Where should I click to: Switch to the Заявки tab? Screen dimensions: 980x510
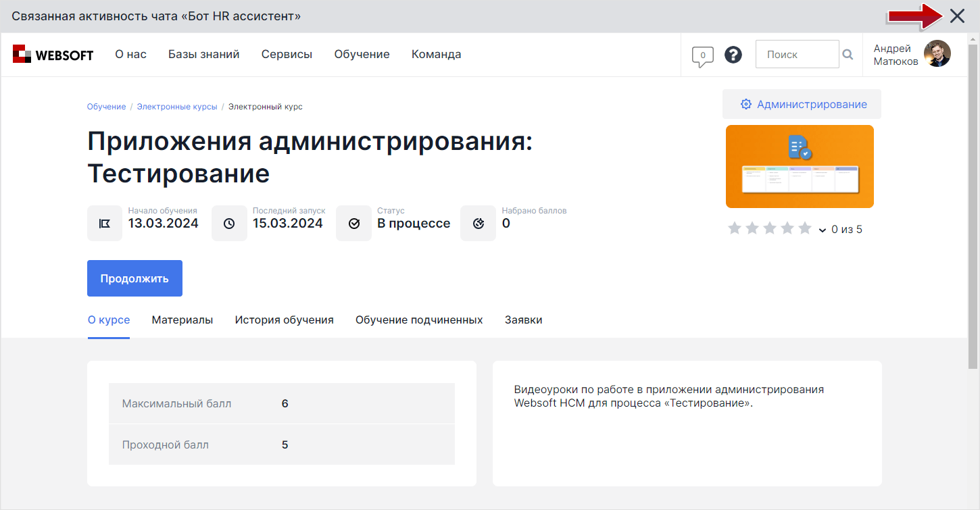pos(524,320)
